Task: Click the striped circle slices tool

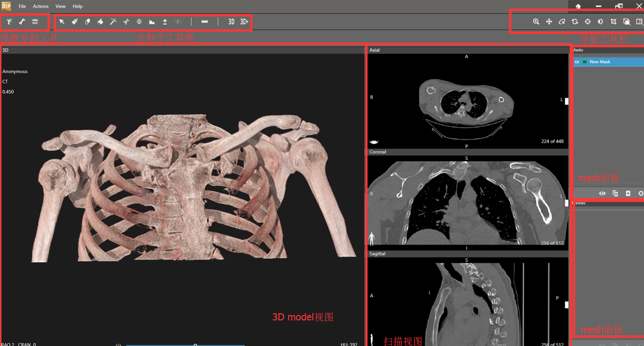Action: (x=139, y=22)
